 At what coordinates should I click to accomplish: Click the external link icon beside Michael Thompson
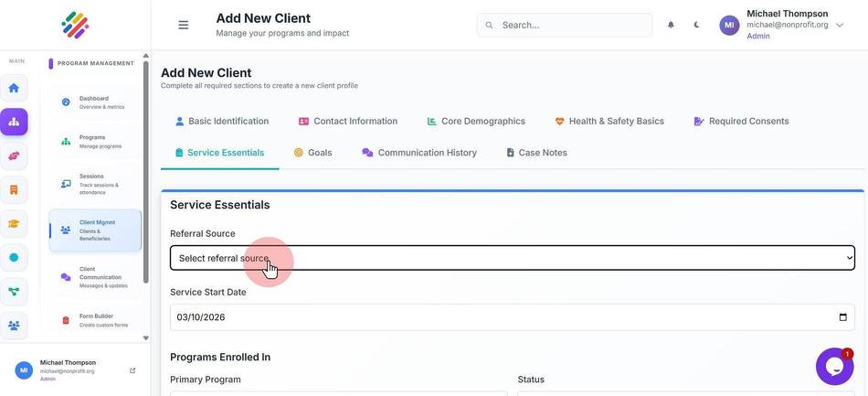(132, 370)
